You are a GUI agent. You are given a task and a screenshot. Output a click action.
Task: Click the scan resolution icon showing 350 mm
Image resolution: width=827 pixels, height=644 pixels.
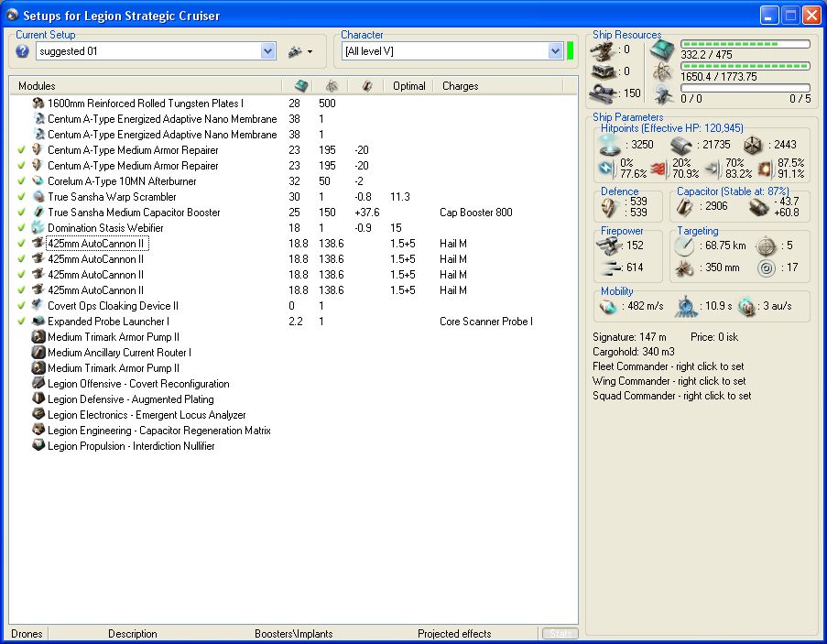click(x=685, y=267)
